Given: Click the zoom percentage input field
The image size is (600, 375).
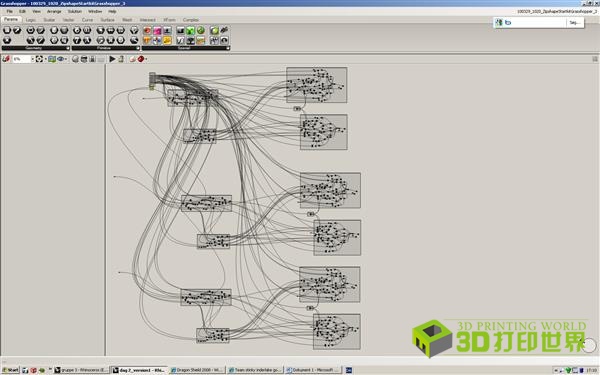Looking at the screenshot, I should point(21,59).
